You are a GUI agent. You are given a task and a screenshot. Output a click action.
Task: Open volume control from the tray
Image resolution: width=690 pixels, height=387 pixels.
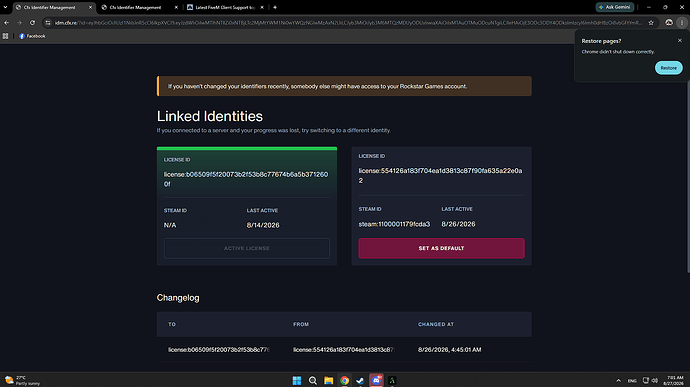click(x=654, y=380)
